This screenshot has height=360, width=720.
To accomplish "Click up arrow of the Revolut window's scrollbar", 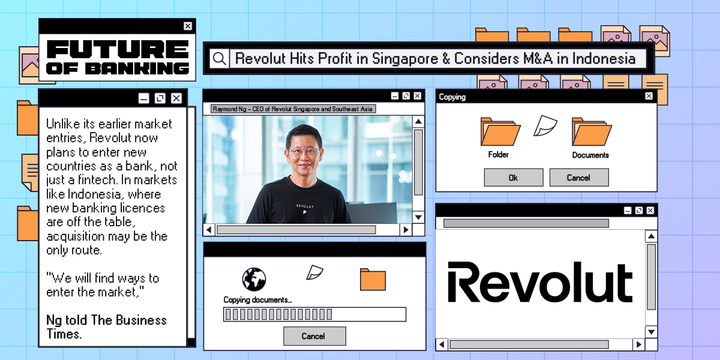I will (651, 236).
